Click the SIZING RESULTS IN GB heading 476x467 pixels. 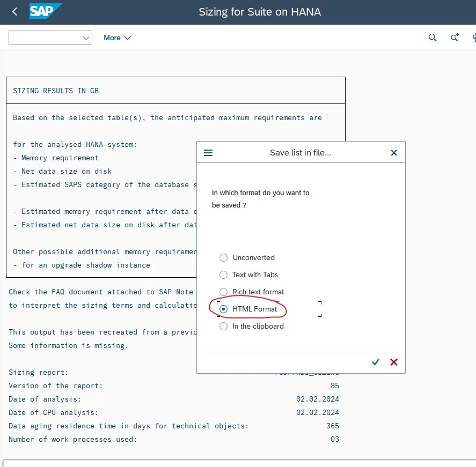tap(56, 91)
